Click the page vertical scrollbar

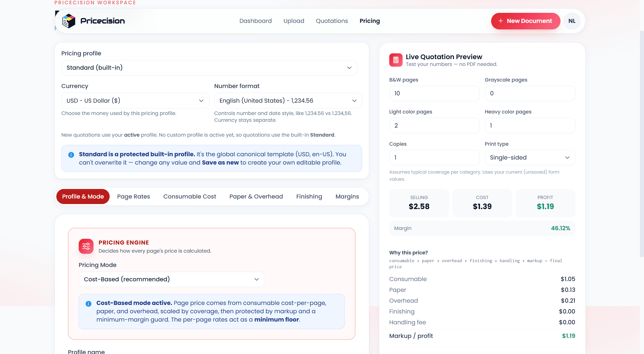[x=642, y=143]
